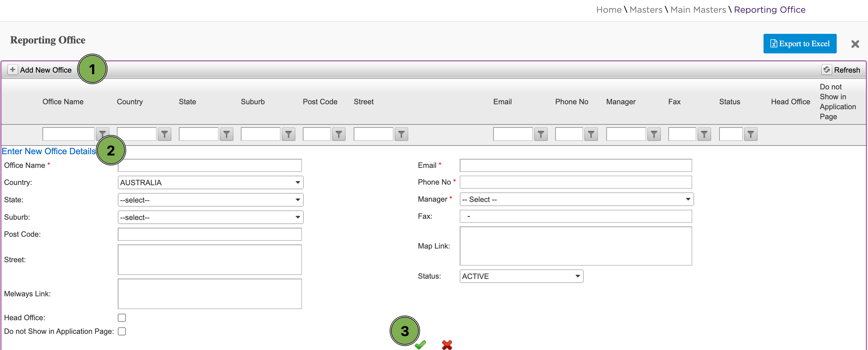The height and width of the screenshot is (350, 868).
Task: Click the Country filter text box
Action: pyautogui.click(x=136, y=134)
